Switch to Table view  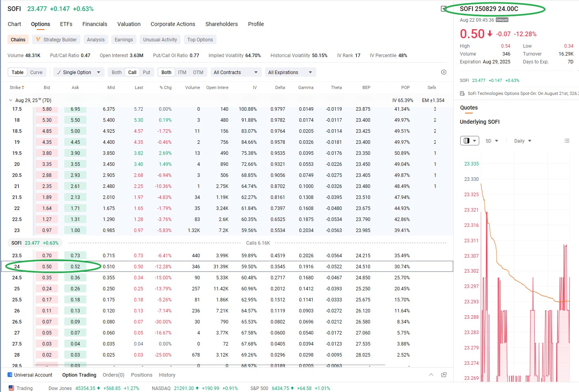(17, 72)
